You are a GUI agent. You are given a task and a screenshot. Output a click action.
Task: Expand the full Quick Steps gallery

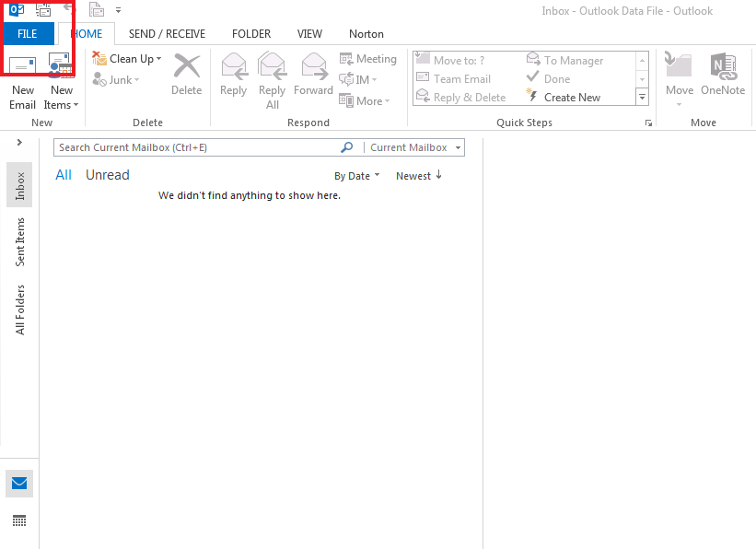point(642,97)
